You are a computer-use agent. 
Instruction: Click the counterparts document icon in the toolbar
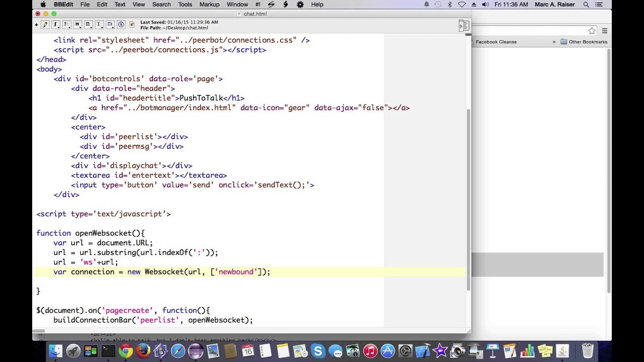pyautogui.click(x=132, y=24)
